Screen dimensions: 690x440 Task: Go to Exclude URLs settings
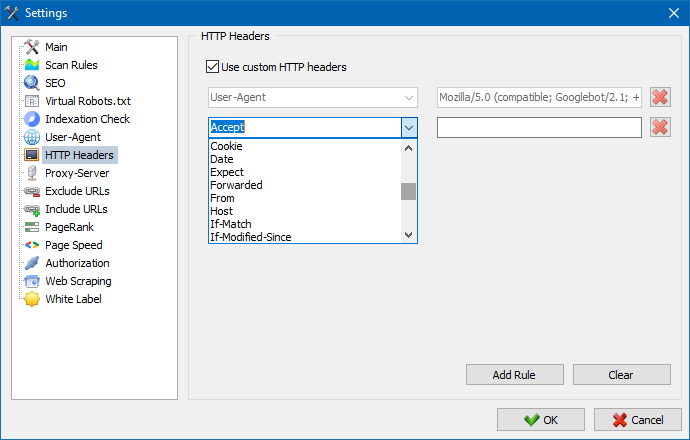tap(77, 191)
